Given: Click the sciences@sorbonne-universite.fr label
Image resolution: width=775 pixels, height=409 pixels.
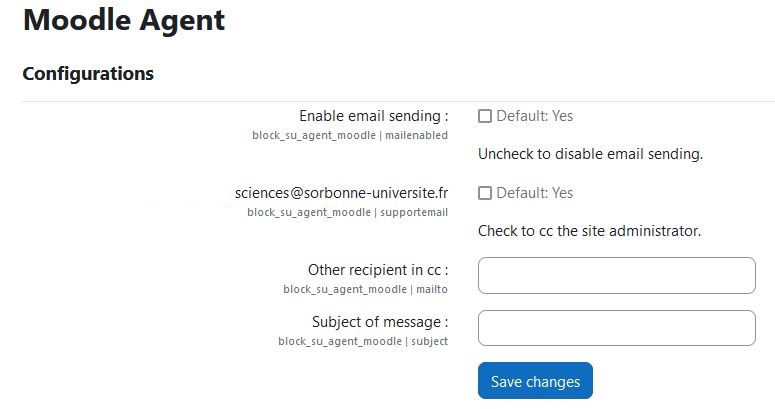Looking at the screenshot, I should 341,193.
